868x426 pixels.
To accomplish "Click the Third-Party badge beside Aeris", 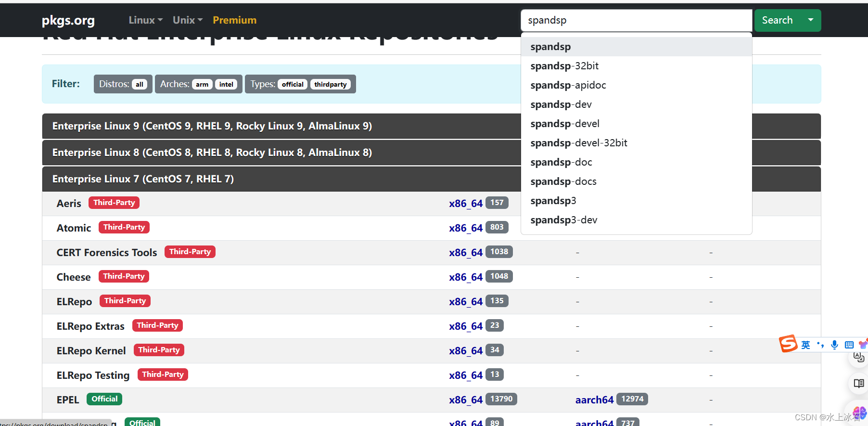I will [x=114, y=203].
